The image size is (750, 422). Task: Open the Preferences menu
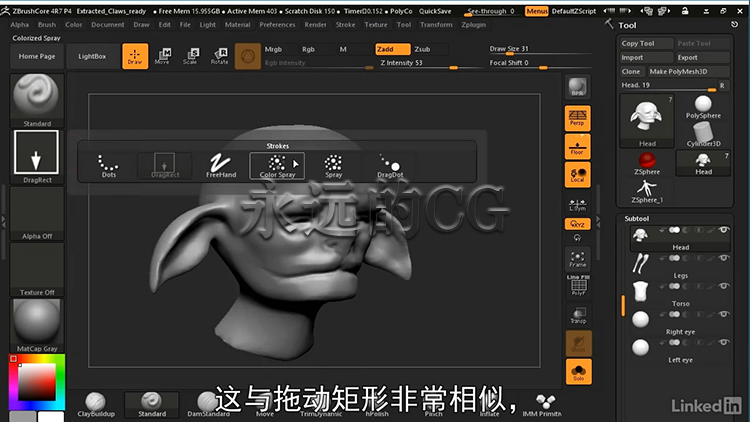click(277, 24)
